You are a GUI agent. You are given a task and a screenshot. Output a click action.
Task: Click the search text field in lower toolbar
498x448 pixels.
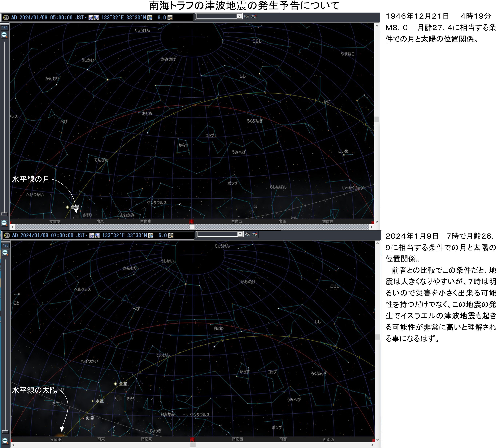click(x=218, y=234)
